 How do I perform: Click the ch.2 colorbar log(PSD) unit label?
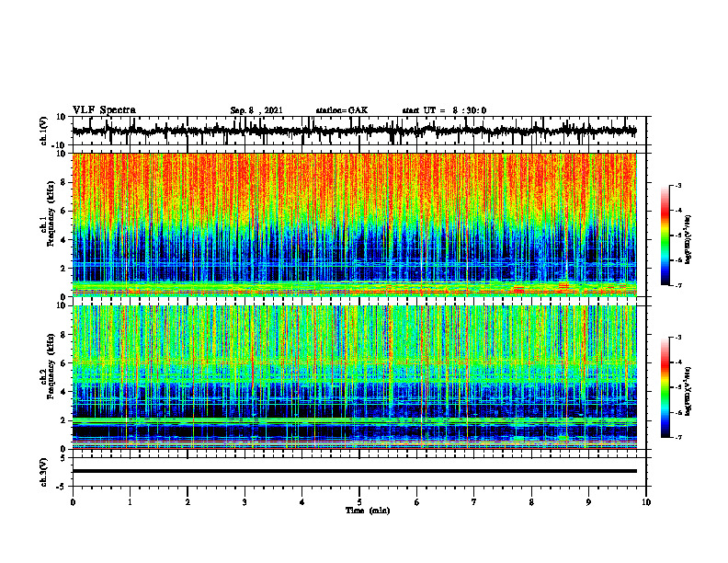point(688,392)
